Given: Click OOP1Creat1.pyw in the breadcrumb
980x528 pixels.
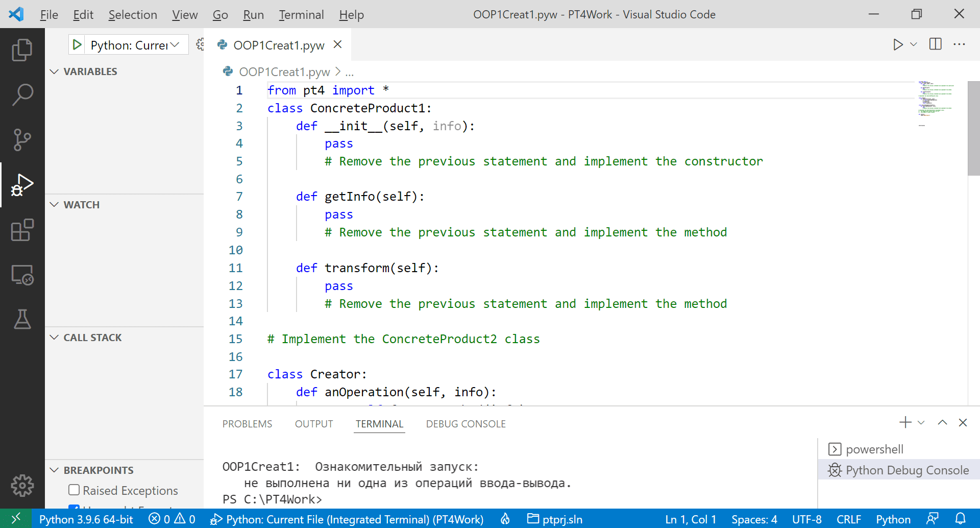Looking at the screenshot, I should (x=284, y=72).
